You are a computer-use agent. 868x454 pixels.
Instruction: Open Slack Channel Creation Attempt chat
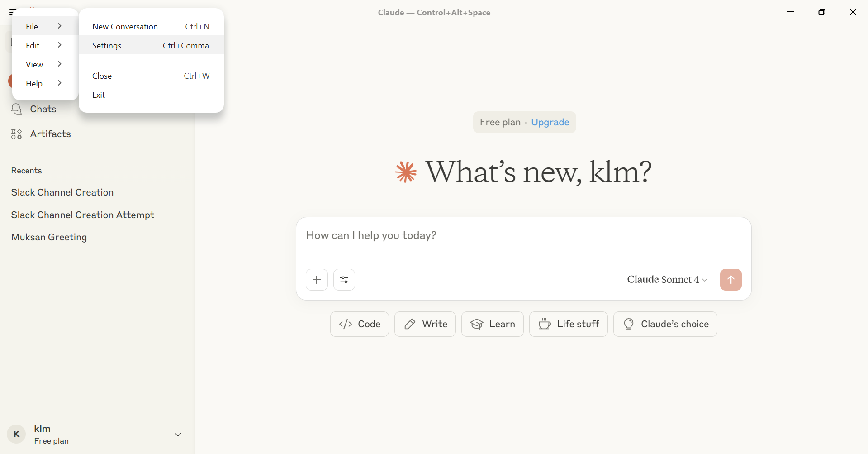tap(83, 215)
